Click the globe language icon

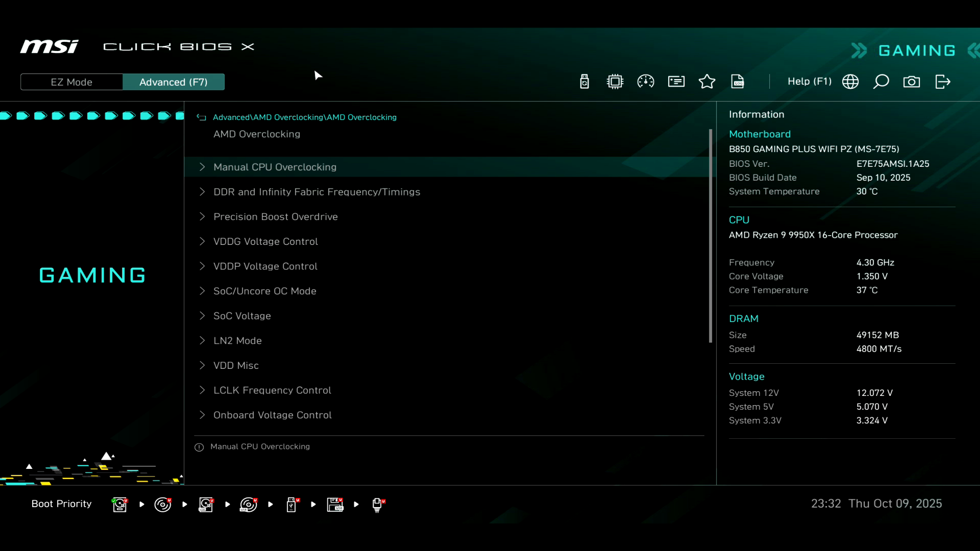850,82
